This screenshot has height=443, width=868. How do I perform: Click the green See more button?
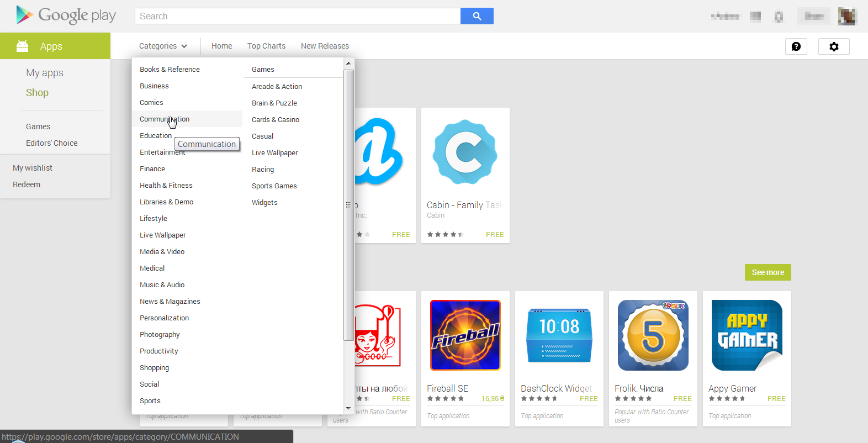click(768, 272)
